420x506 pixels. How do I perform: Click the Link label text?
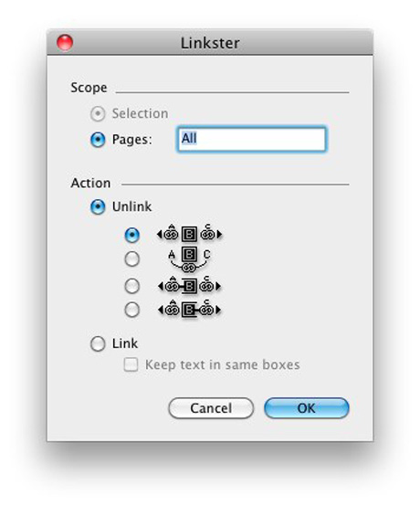point(125,343)
